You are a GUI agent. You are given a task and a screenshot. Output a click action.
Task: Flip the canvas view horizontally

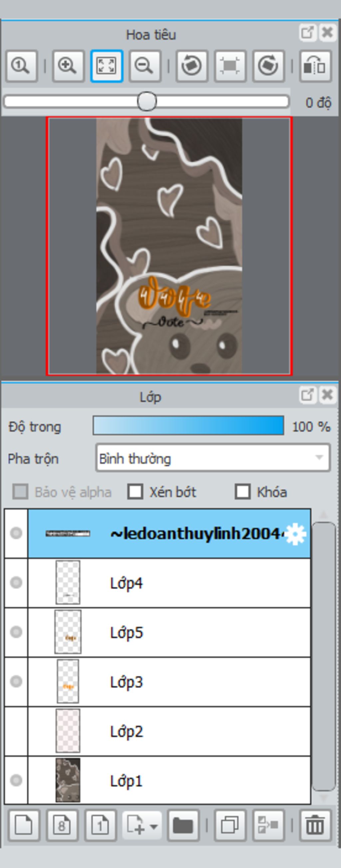click(x=315, y=66)
